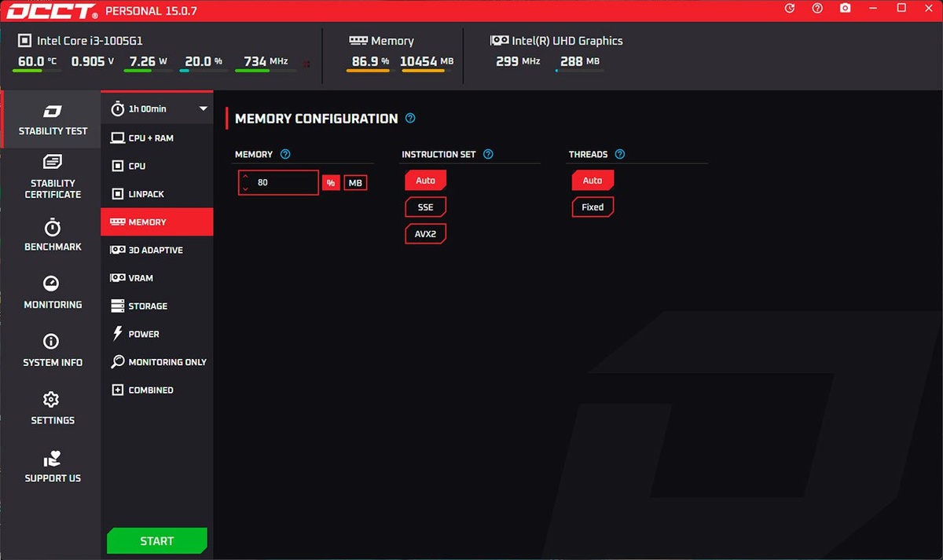Screen dimensions: 943x560
Task: Decrease memory value with down arrow
Action: pos(245,188)
